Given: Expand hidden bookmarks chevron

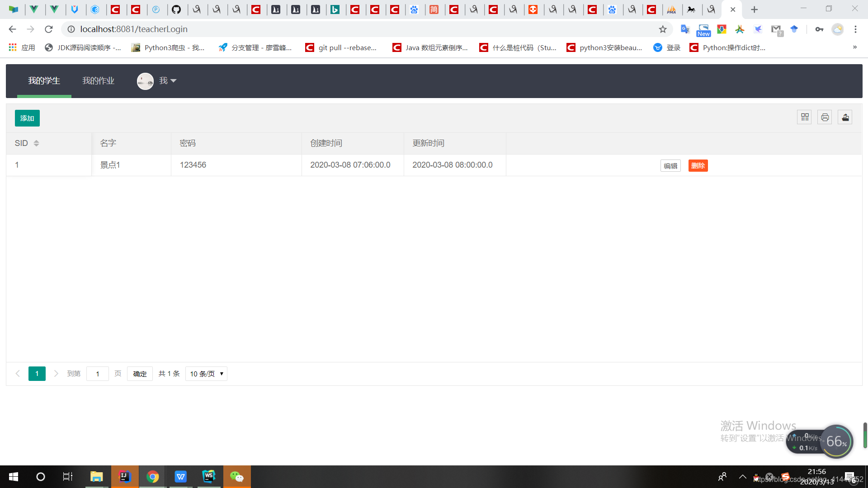Looking at the screenshot, I should point(854,47).
